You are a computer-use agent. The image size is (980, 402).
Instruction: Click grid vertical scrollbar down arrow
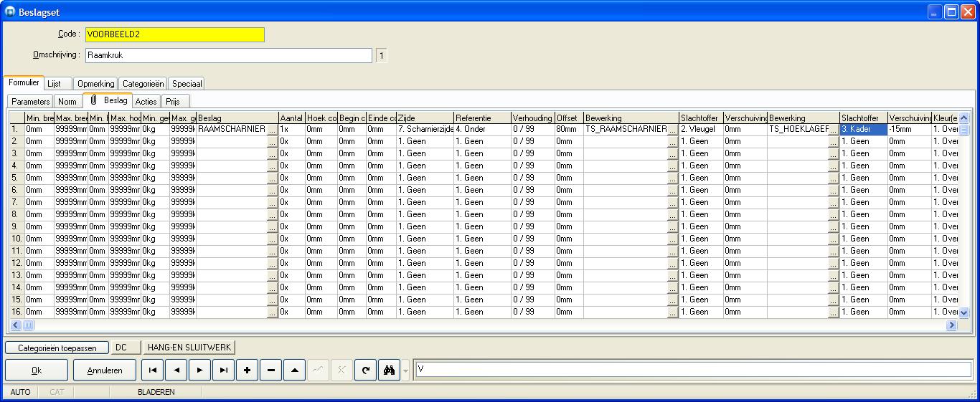(963, 312)
